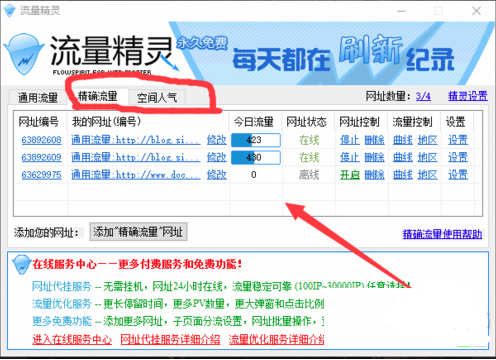The height and width of the screenshot is (360, 496).
Task: Click the 更多免费功能 text
Action: pyautogui.click(x=62, y=321)
